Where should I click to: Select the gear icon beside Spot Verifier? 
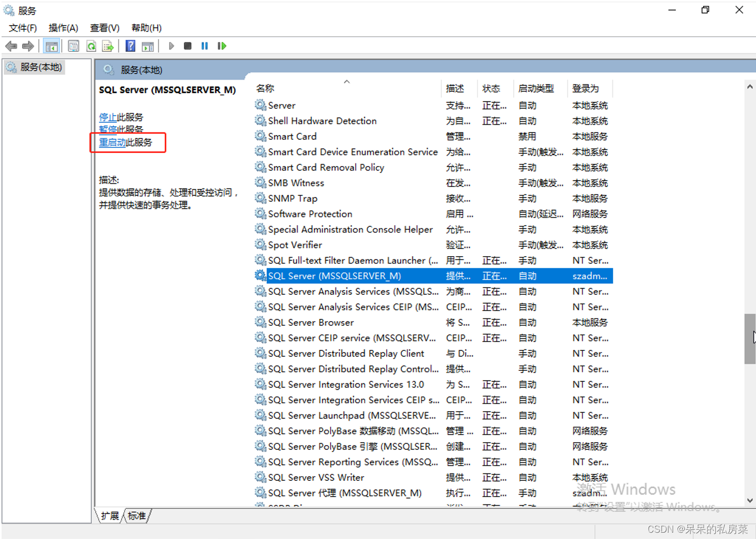click(x=260, y=245)
